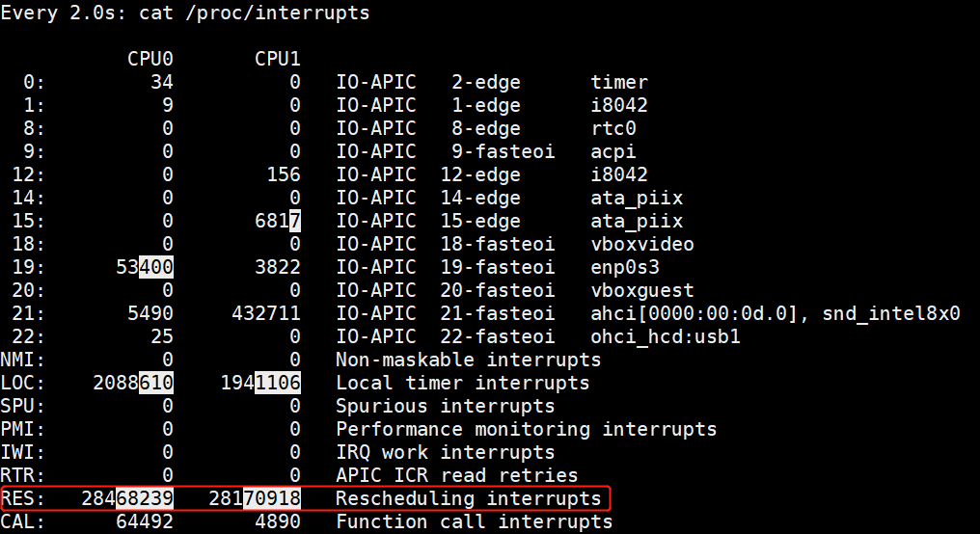Click the 'PMI:' row label

23,429
